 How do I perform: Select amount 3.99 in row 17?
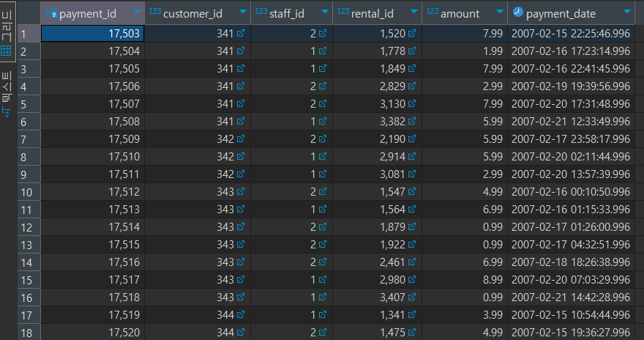coord(465,315)
